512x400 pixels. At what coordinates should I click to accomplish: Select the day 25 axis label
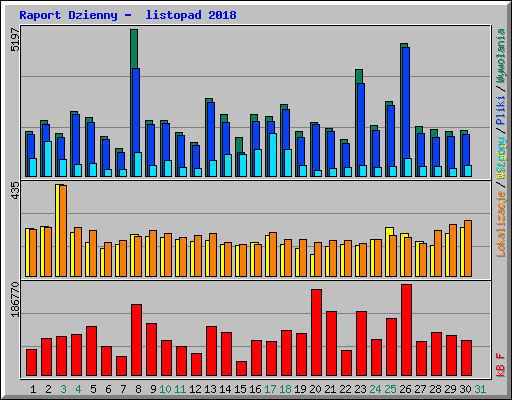[x=390, y=389]
